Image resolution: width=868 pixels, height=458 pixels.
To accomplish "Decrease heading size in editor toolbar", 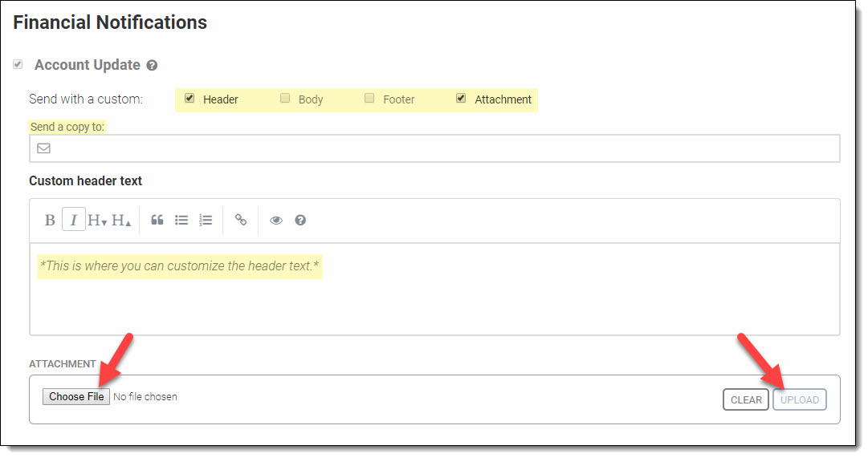I will 97,221.
